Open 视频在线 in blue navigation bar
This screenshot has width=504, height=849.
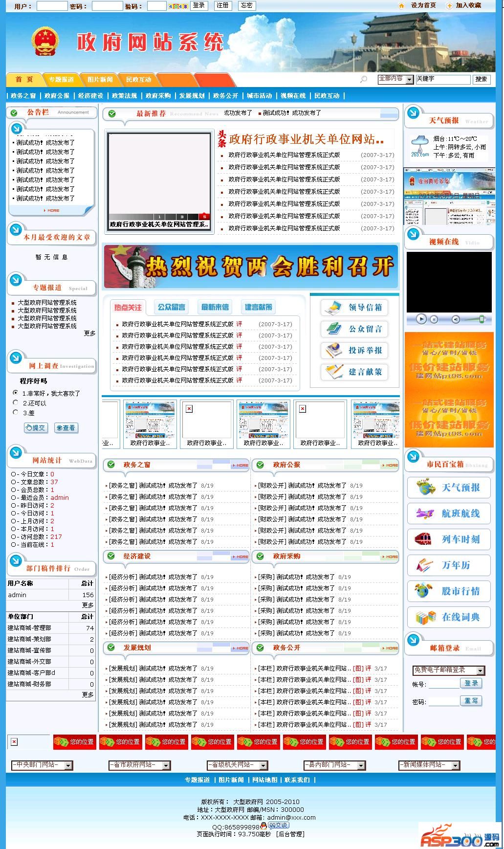pyautogui.click(x=293, y=96)
